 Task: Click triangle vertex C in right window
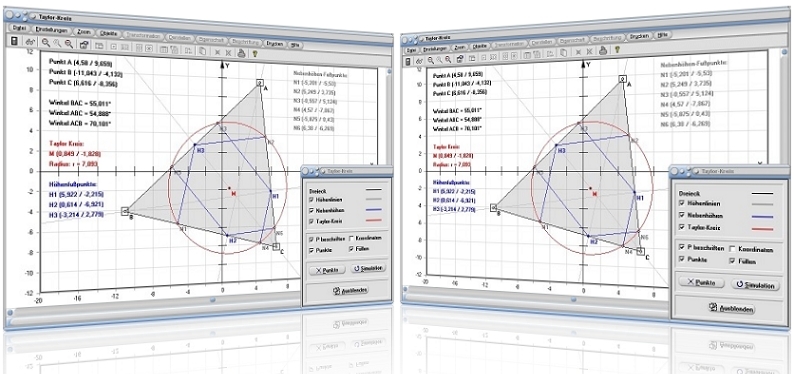[x=640, y=251]
